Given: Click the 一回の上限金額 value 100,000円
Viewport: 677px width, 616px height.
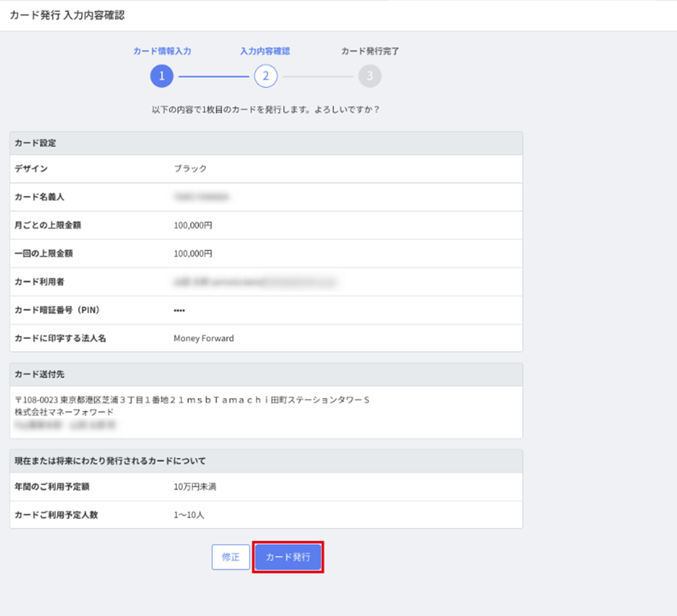Looking at the screenshot, I should (192, 253).
